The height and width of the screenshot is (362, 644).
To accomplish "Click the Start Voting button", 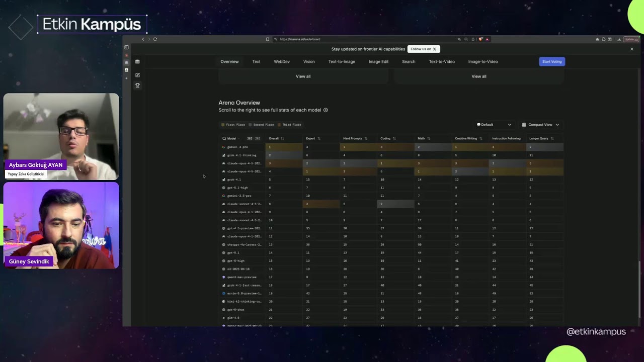I will point(552,62).
